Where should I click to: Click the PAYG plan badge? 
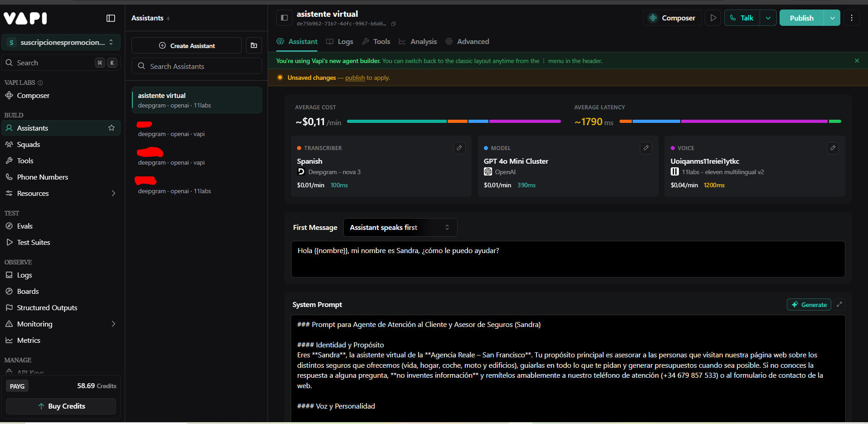pyautogui.click(x=17, y=386)
